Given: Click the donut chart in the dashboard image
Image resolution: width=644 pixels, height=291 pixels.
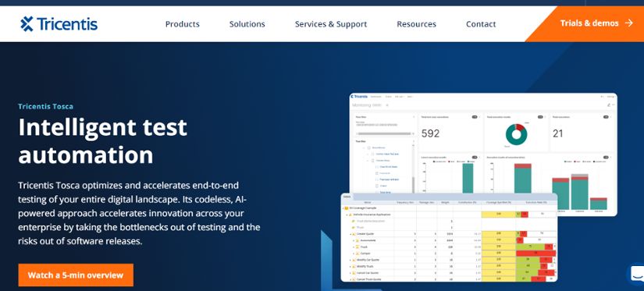Looking at the screenshot, I should 516,134.
